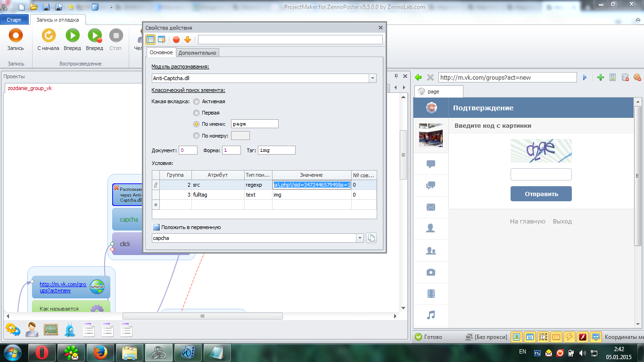Click the red circle icon in the dialog toolbar
The height and width of the screenshot is (362, 644).
[x=176, y=40]
